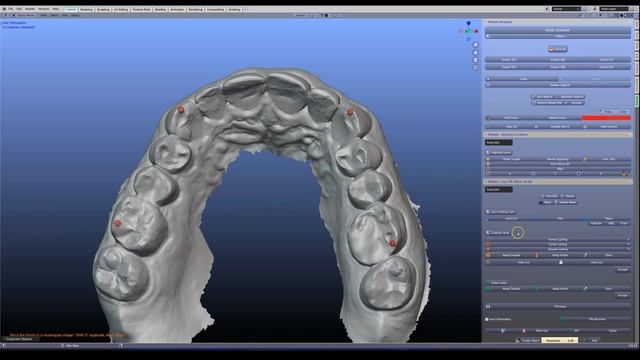Click Keep Inside in cutting tools row
Screen dimensions: 640x360
(560, 255)
